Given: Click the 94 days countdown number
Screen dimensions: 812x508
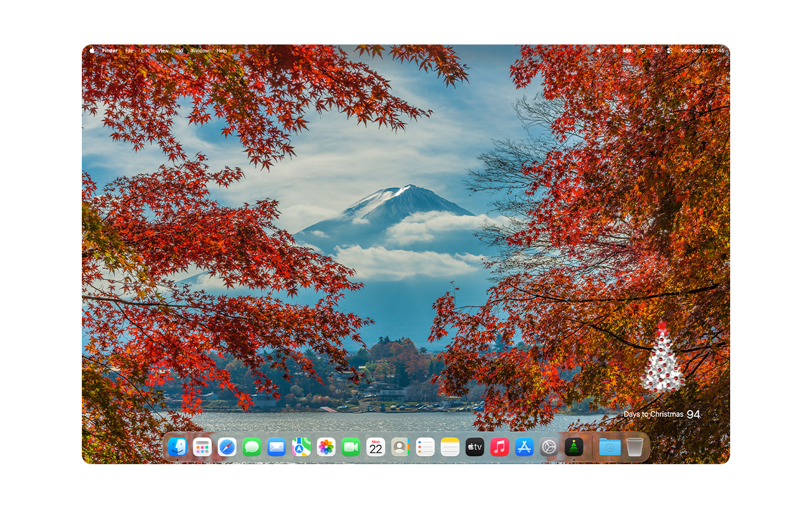Looking at the screenshot, I should (693, 415).
